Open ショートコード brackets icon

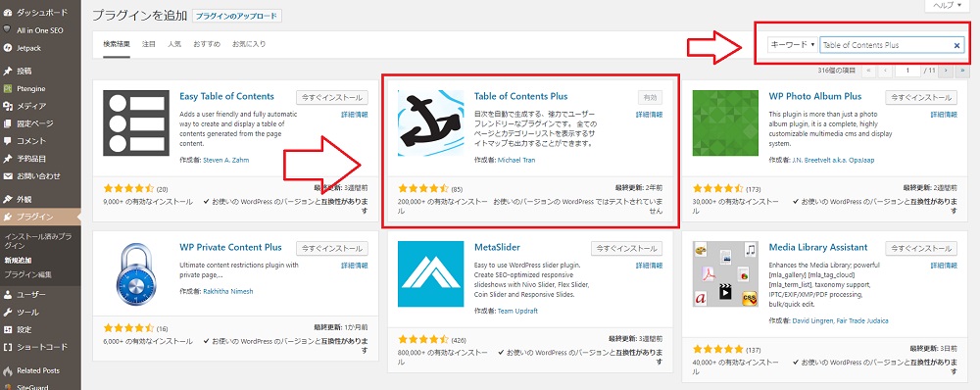8,347
